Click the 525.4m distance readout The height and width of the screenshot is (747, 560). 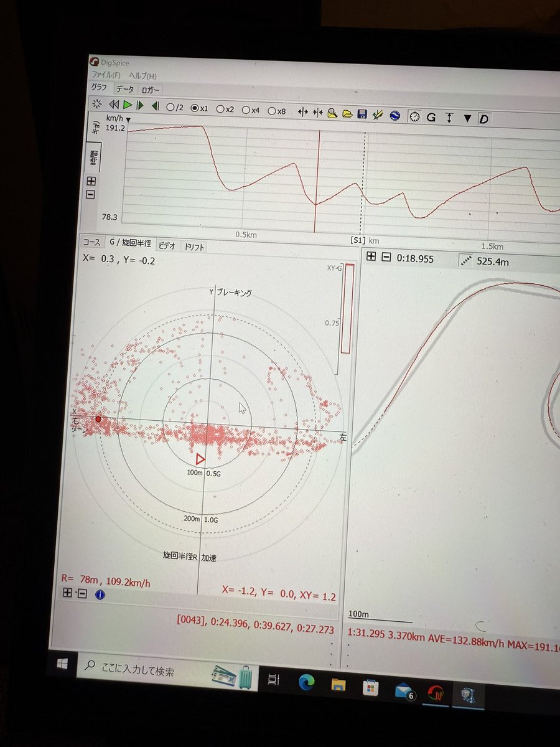click(493, 262)
